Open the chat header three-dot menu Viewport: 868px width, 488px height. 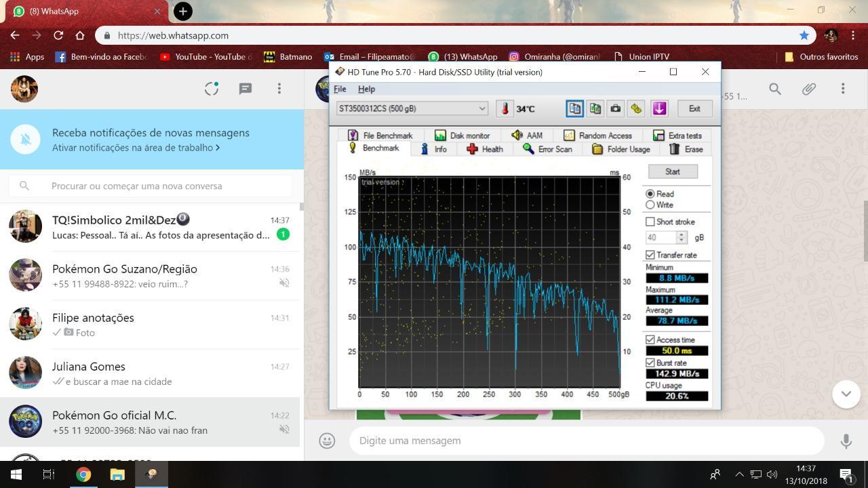tap(843, 88)
